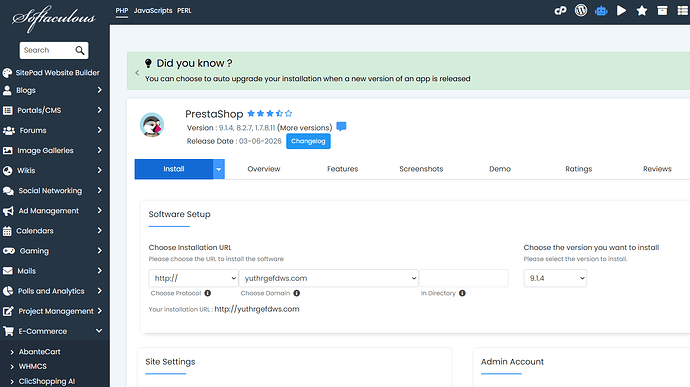Screen dimensions: 690x387
Task: Open the Ratings tab
Action: coord(578,169)
